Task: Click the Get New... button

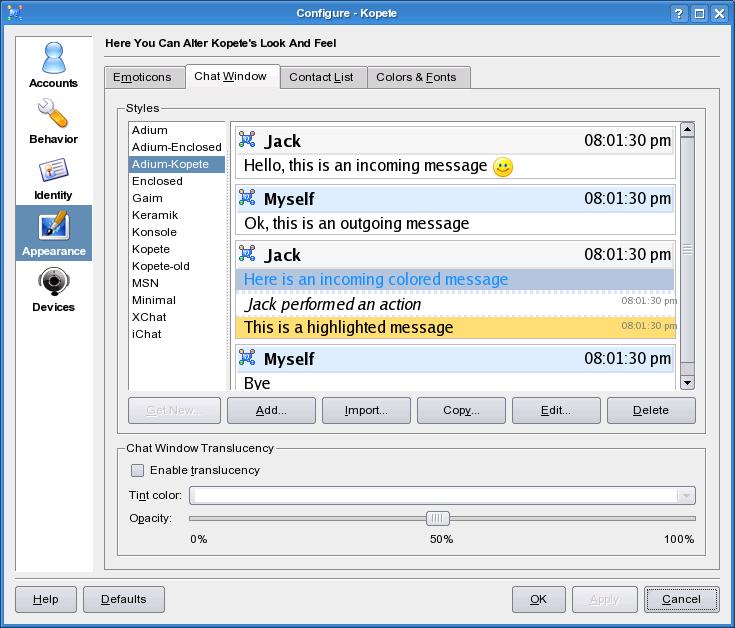Action: (x=174, y=411)
